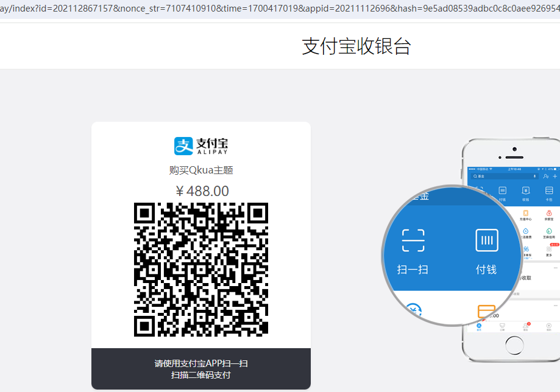560x392 pixels.
Task: Click the plus icon in phone header
Action: (x=554, y=176)
